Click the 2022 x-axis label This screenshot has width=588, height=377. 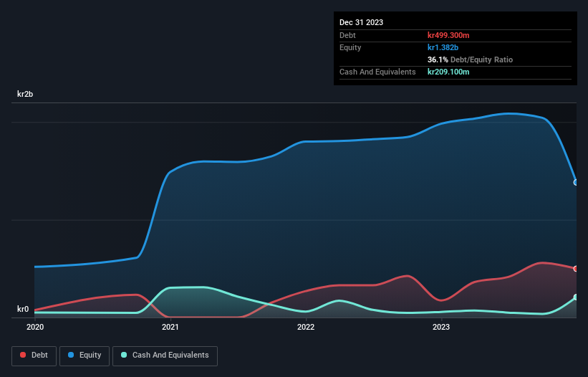point(306,327)
